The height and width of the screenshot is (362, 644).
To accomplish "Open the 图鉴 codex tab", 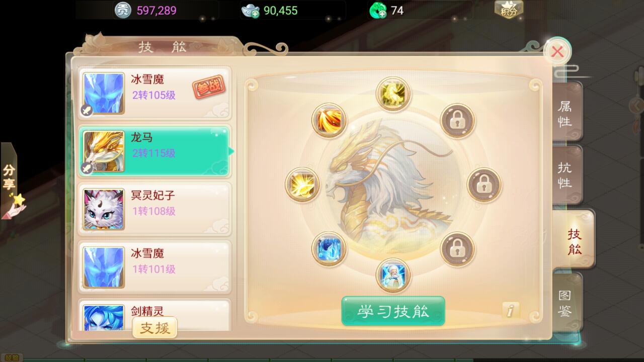I will pyautogui.click(x=566, y=303).
